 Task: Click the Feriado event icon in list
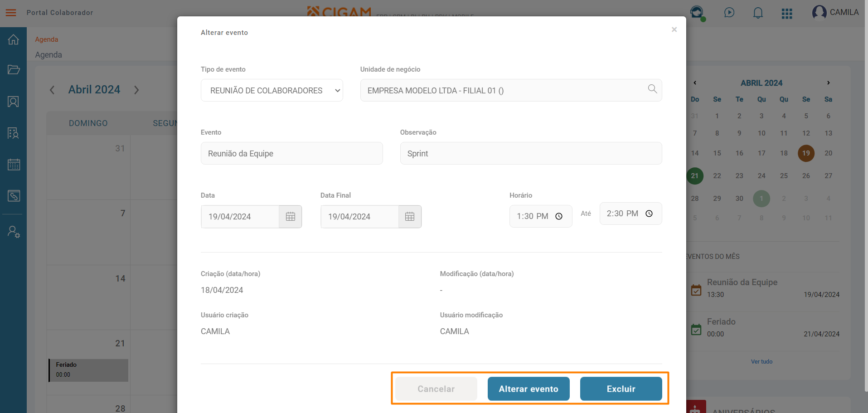696,329
